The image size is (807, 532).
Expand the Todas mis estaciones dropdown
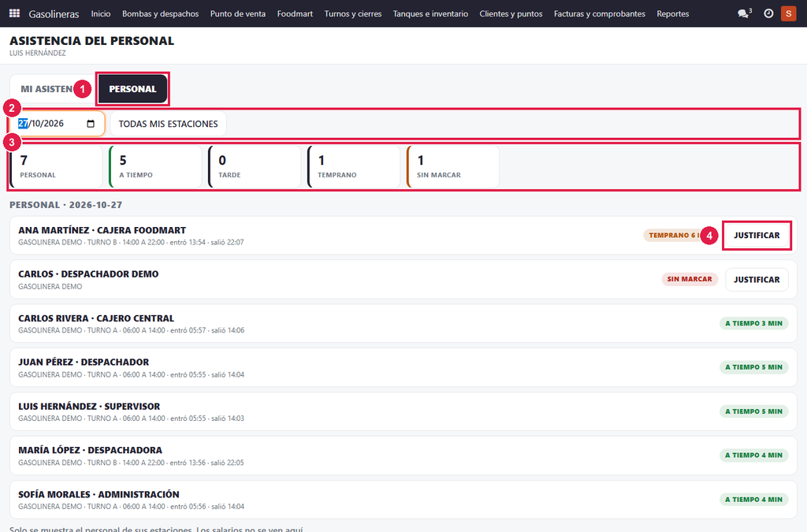169,124
